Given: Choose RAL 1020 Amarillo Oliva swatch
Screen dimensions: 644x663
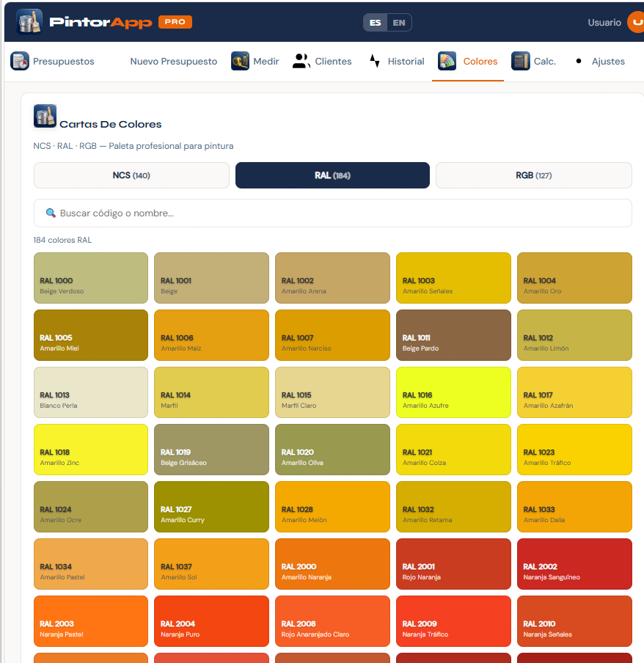Looking at the screenshot, I should click(332, 450).
